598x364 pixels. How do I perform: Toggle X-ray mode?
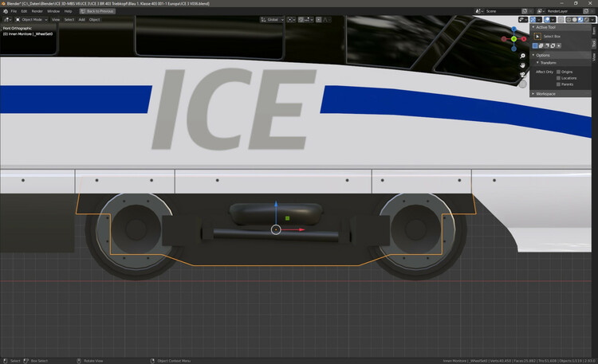pos(561,19)
